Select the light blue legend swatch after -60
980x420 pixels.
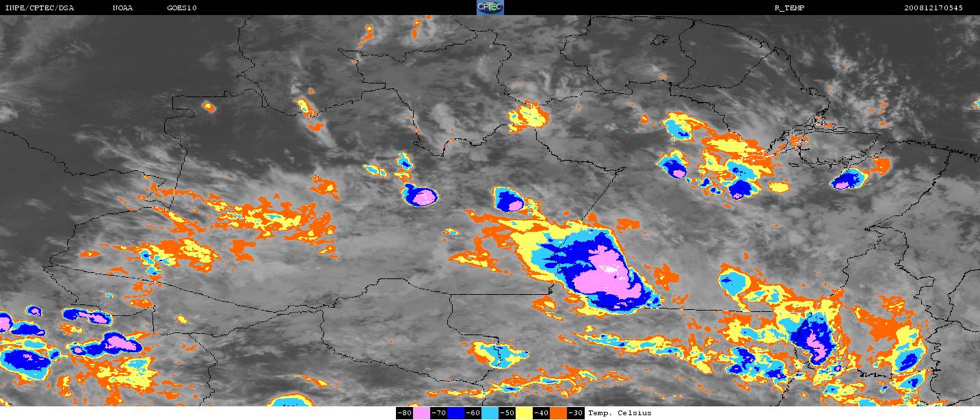[x=490, y=413]
